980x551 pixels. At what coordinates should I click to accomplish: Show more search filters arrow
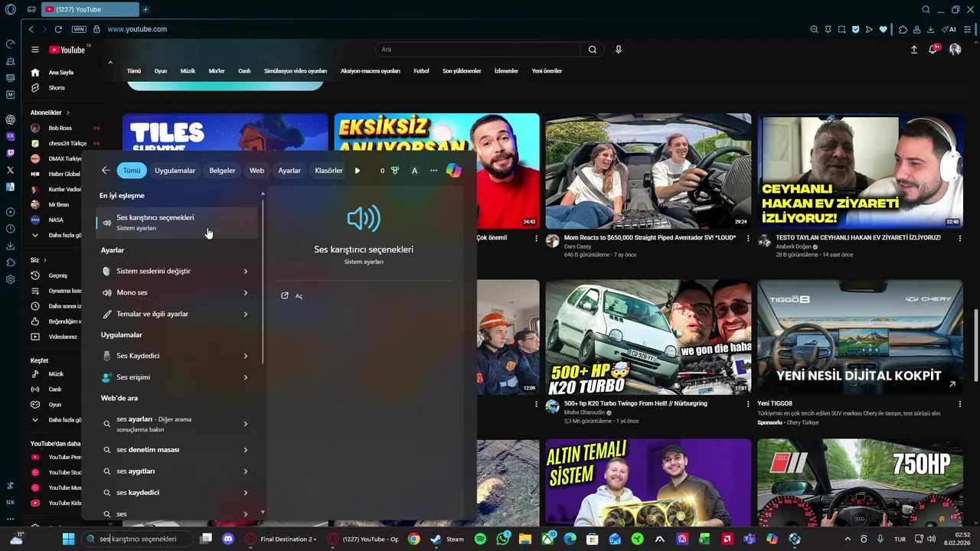357,171
